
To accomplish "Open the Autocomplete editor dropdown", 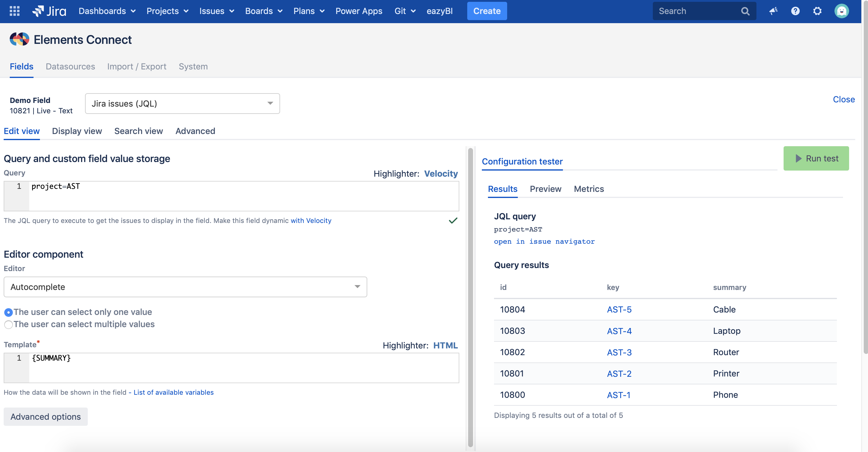I will click(x=185, y=287).
